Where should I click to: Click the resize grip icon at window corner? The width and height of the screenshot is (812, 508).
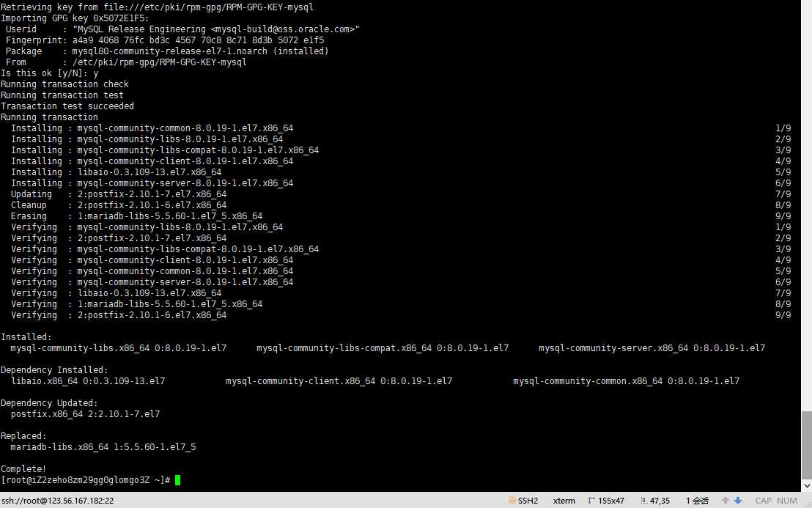[808, 504]
